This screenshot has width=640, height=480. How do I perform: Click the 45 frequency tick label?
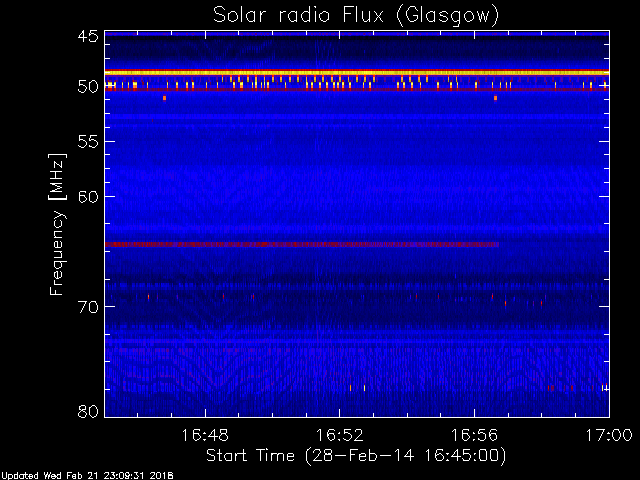(x=88, y=36)
